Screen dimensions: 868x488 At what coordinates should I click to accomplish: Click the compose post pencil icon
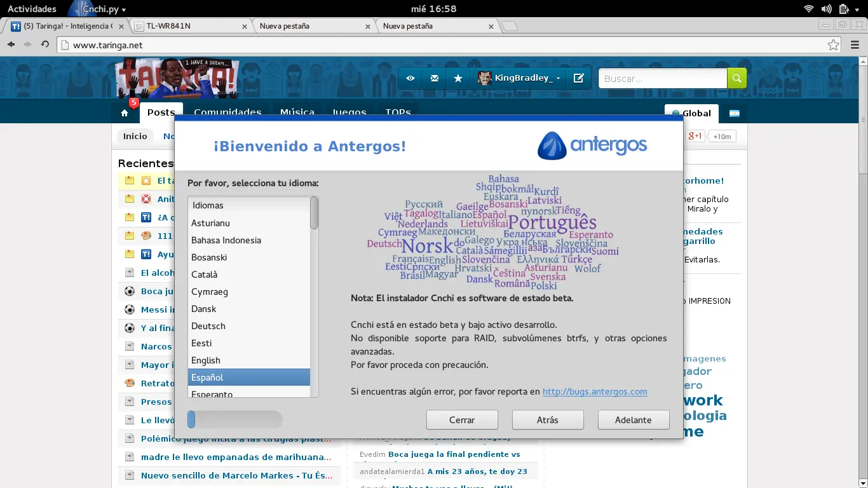coord(578,78)
